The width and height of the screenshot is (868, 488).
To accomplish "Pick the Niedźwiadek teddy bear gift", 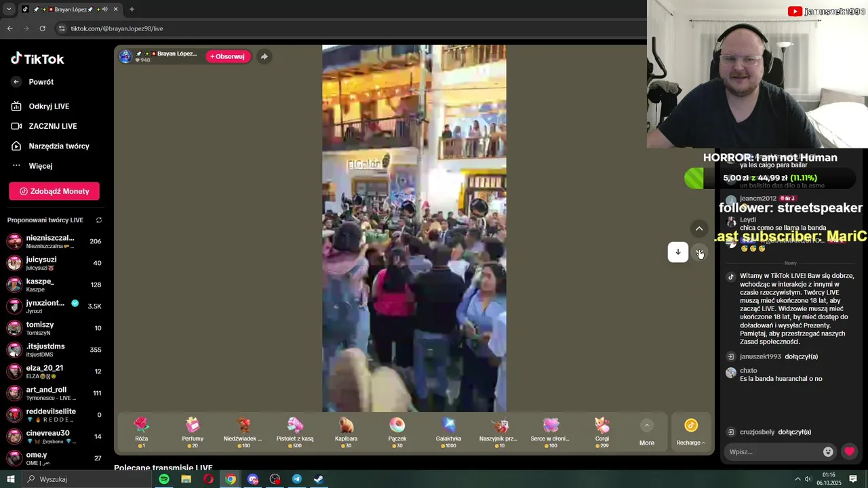I will (243, 432).
